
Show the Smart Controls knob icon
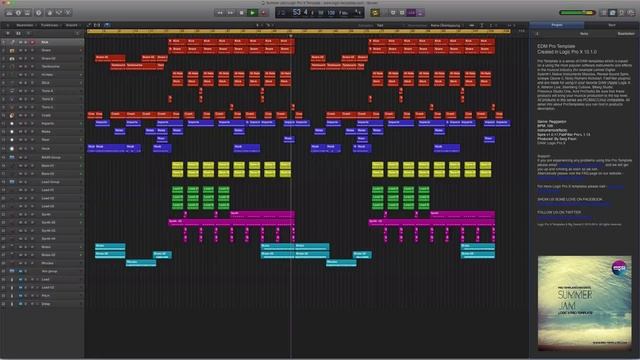(x=50, y=13)
